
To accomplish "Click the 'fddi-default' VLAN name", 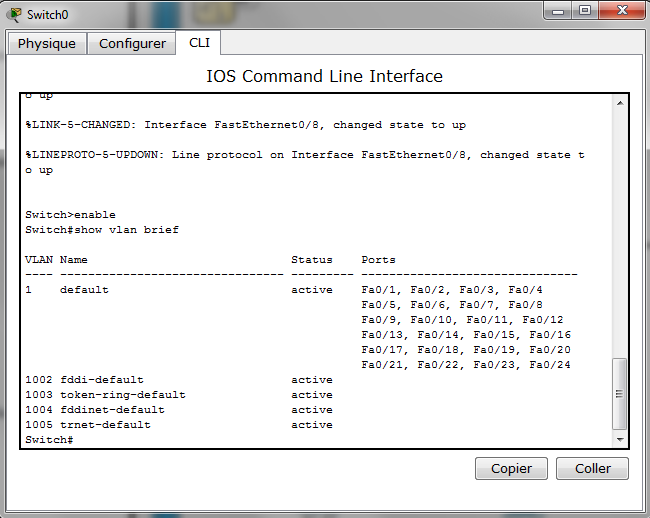I will 102,380.
